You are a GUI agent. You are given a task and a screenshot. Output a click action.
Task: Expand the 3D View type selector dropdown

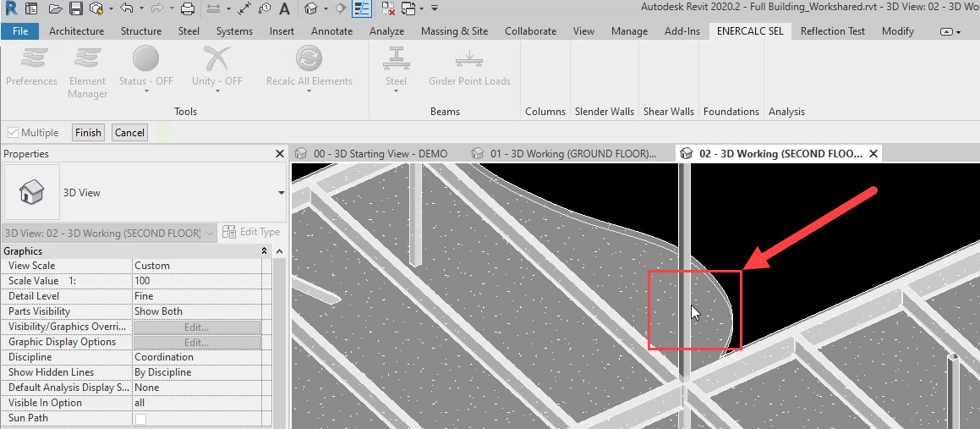(281, 193)
